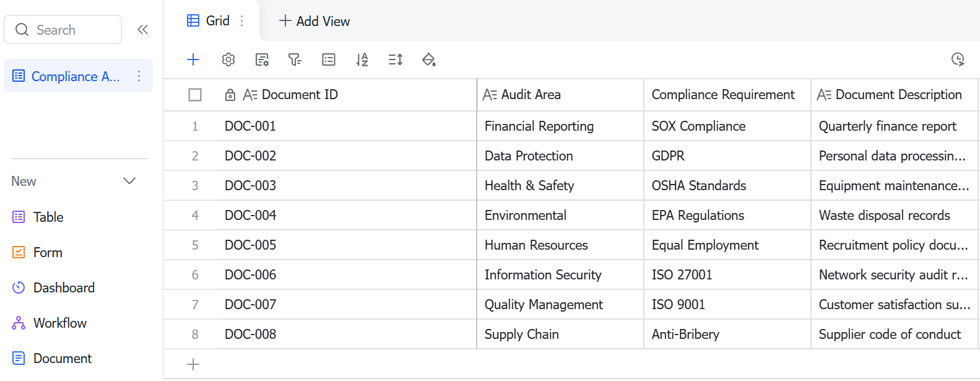
Task: Click the plus icon below row 8
Action: (193, 364)
